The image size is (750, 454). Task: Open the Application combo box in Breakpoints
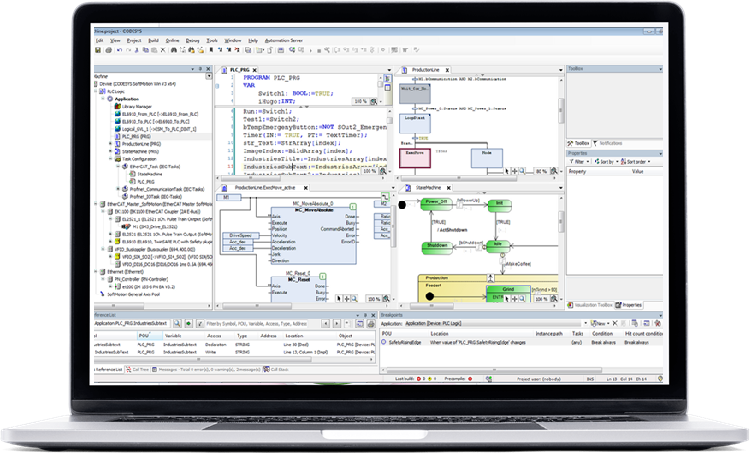click(496, 323)
